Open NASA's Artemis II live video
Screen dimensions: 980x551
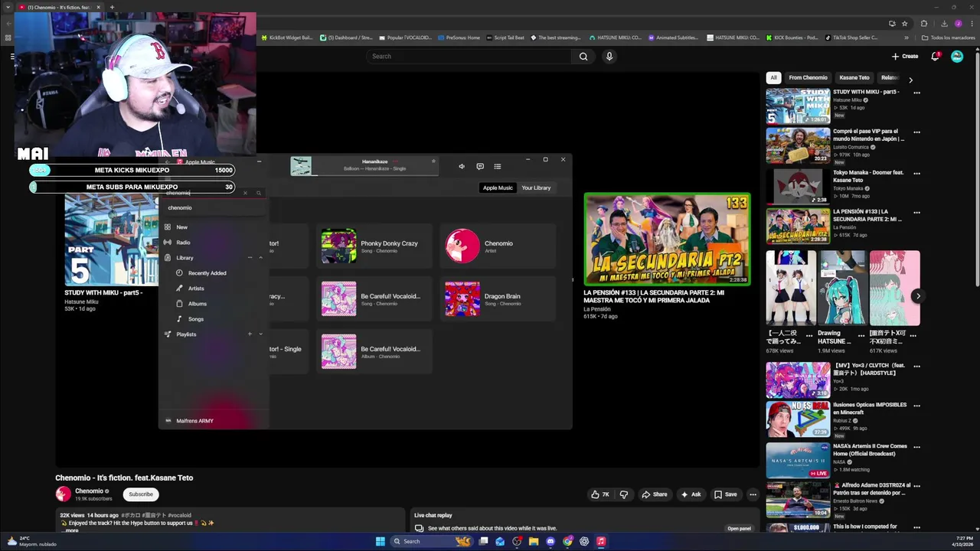coord(798,460)
